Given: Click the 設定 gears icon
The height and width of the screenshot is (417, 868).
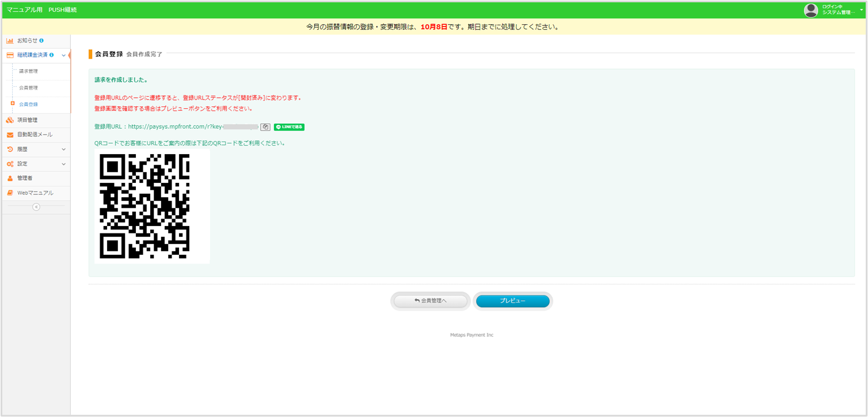Looking at the screenshot, I should pos(10,164).
